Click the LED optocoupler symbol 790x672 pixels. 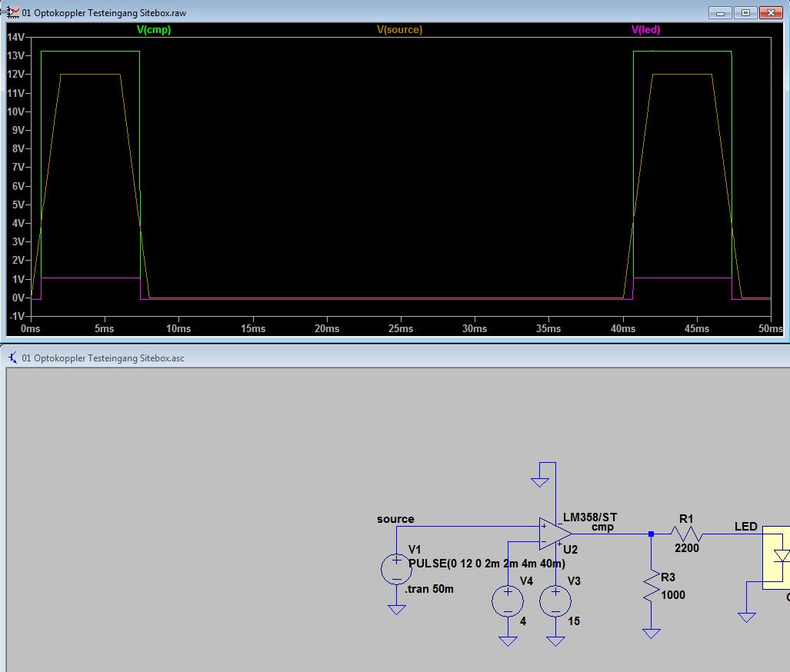(776, 557)
